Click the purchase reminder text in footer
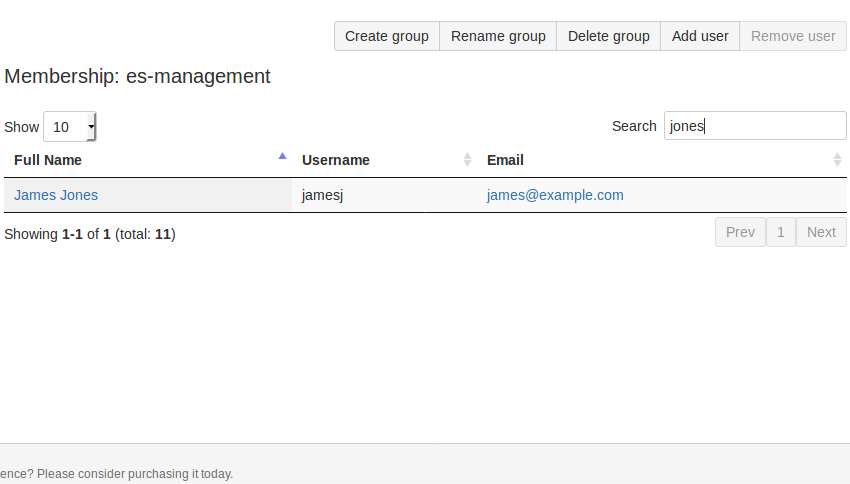The width and height of the screenshot is (850, 484). click(x=117, y=473)
